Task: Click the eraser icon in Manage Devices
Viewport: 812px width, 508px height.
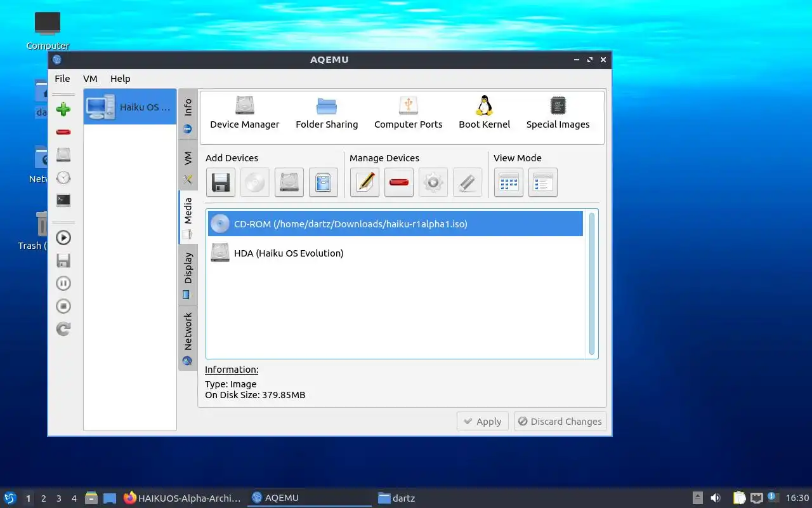Action: [468, 183]
